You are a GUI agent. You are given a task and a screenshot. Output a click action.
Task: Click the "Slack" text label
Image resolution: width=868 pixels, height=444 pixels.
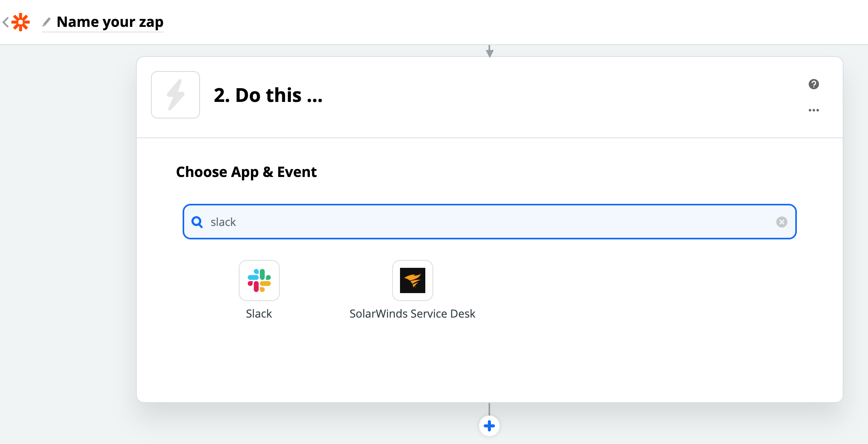pos(259,314)
